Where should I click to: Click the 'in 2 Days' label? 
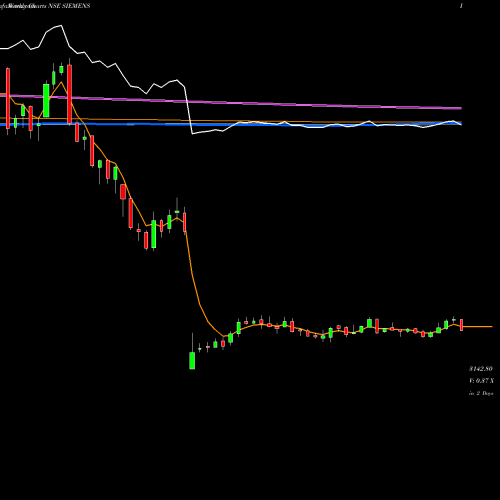(481, 393)
